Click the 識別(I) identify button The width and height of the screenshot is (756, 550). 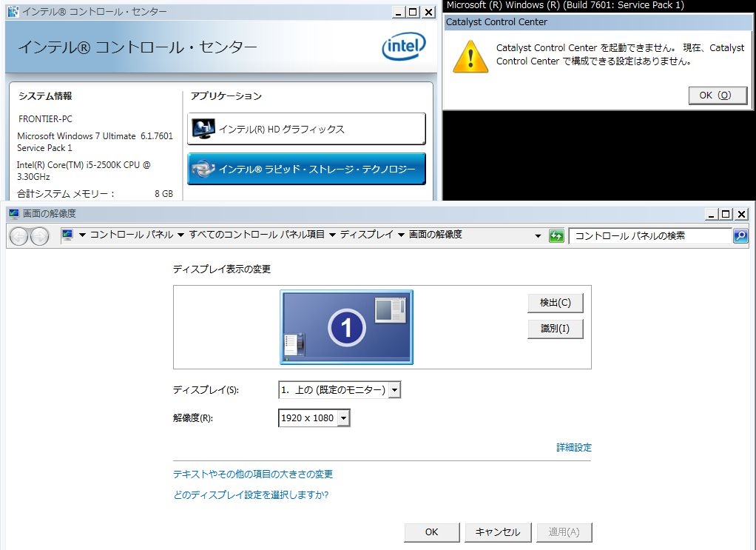click(556, 329)
